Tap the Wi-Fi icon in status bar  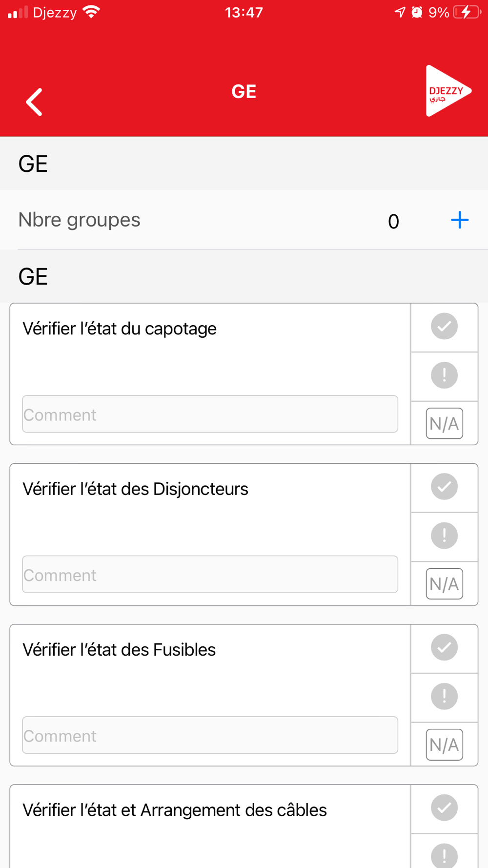pos(92,12)
